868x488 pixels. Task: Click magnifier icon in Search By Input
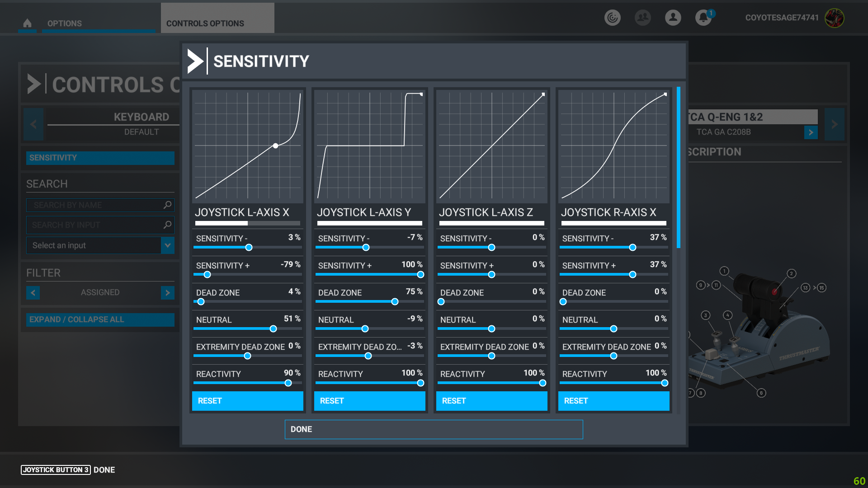click(x=167, y=225)
